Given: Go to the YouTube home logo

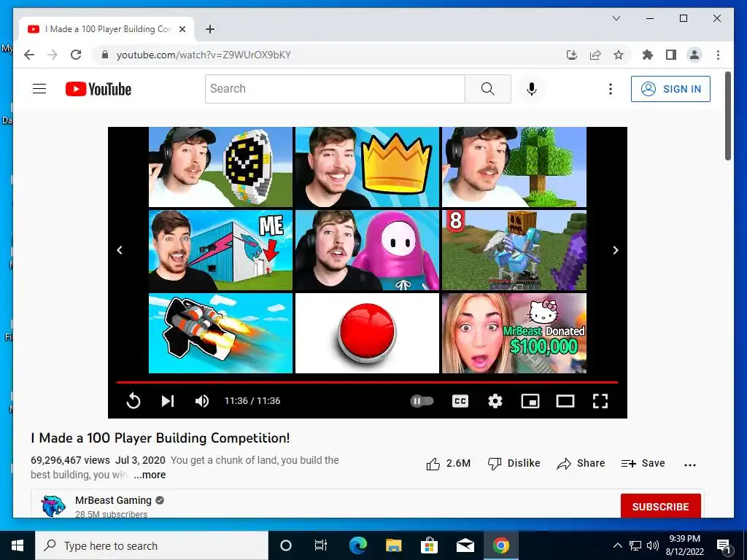Looking at the screenshot, I should 98,89.
